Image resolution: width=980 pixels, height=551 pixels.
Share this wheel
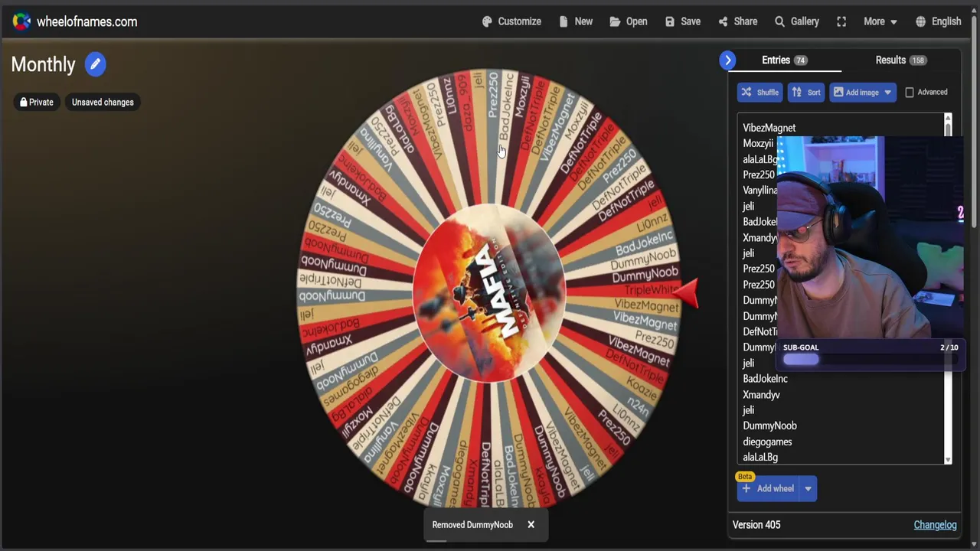(x=738, y=21)
